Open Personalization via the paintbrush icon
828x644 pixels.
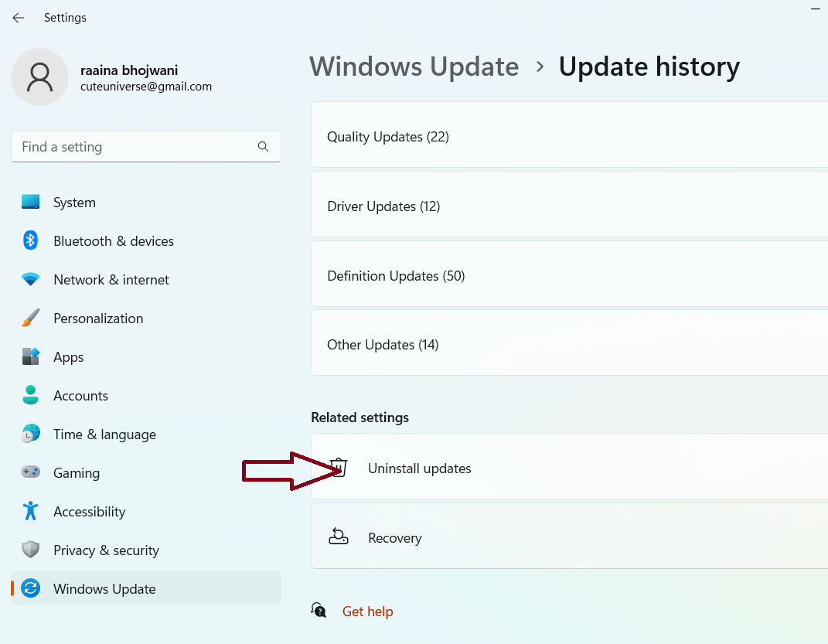[x=31, y=319]
